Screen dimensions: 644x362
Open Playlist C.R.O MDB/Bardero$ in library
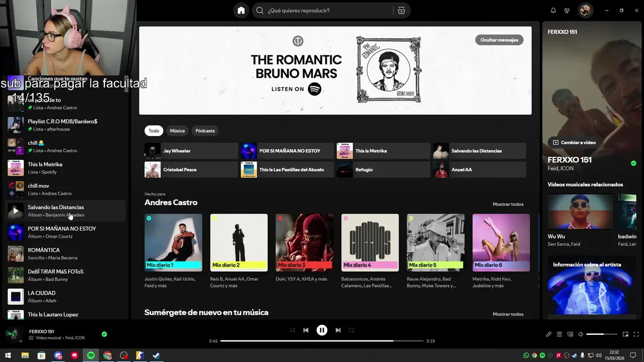click(65, 125)
